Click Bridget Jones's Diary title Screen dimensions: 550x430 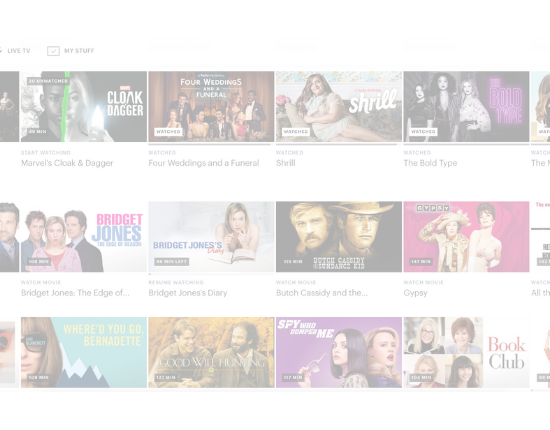pos(188,293)
